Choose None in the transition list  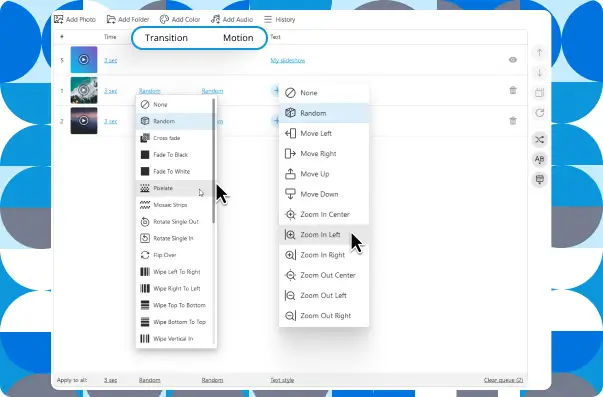174,105
